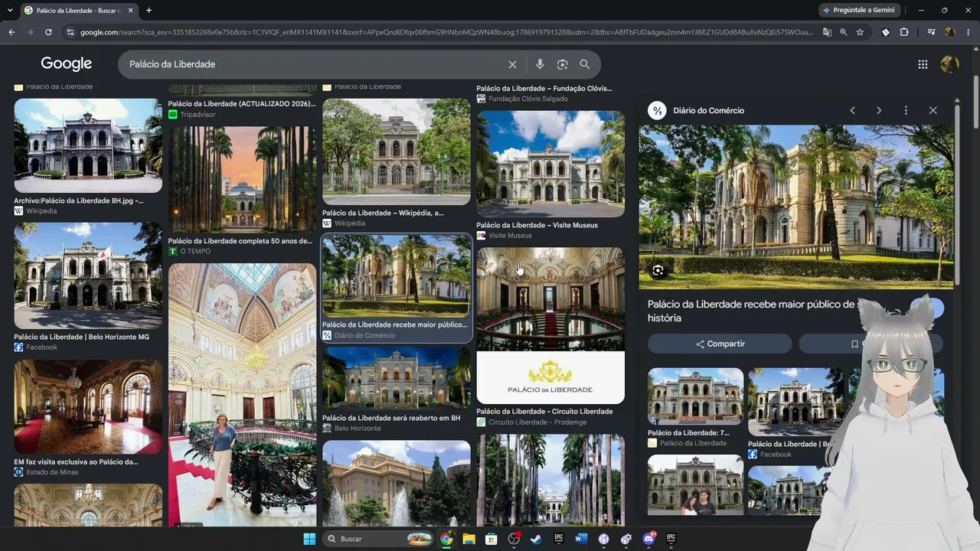This screenshot has height=551, width=980.
Task: Open the media controls icon in Chrome toolbar
Action: [x=931, y=32]
